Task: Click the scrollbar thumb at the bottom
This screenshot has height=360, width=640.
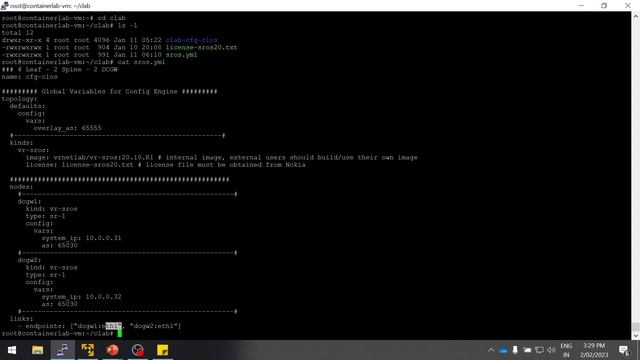Action: (636, 327)
